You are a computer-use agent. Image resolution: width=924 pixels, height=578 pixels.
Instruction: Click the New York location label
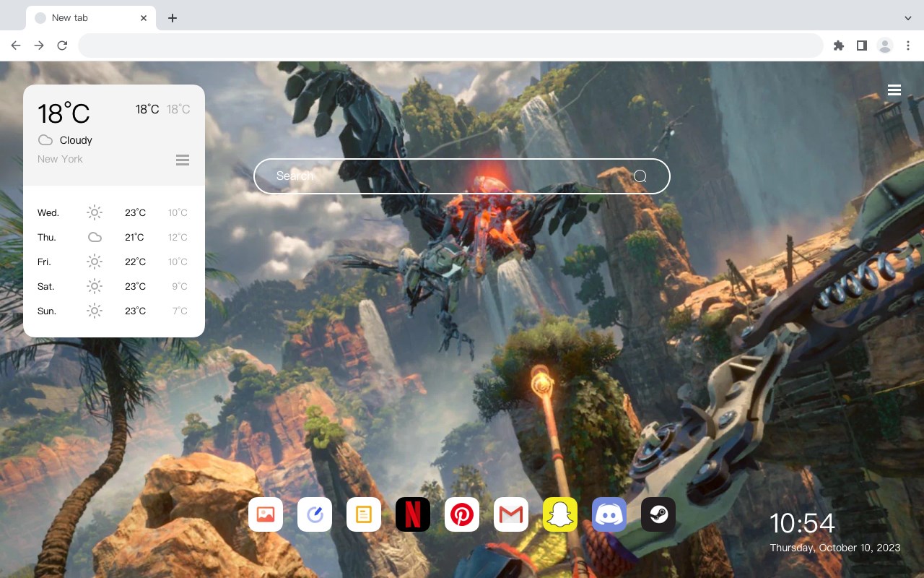pyautogui.click(x=60, y=159)
